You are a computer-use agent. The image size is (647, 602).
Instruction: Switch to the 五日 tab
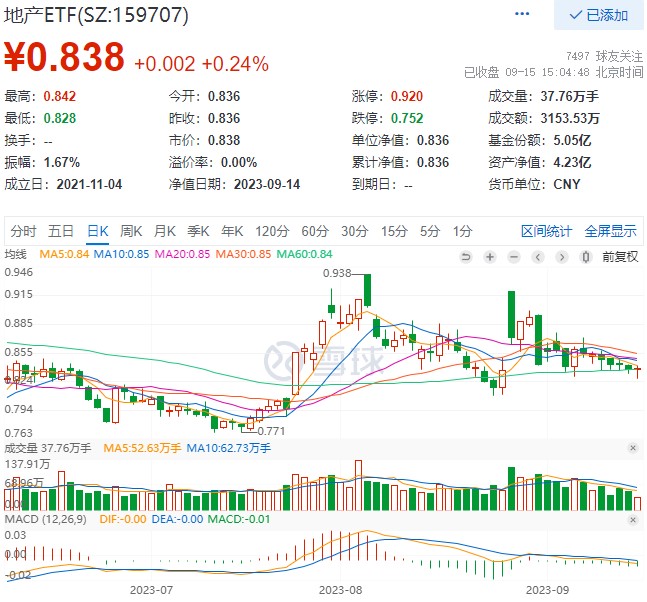[61, 231]
